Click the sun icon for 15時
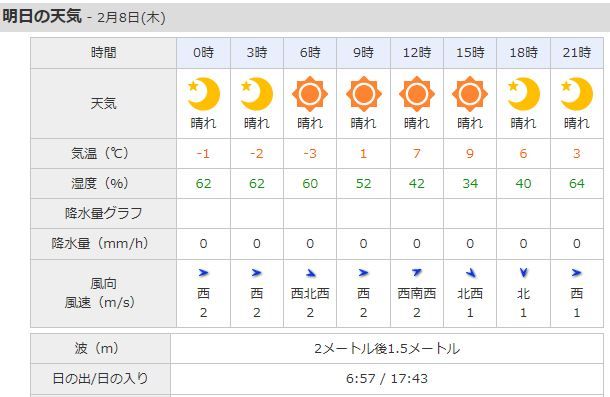 click(x=470, y=94)
